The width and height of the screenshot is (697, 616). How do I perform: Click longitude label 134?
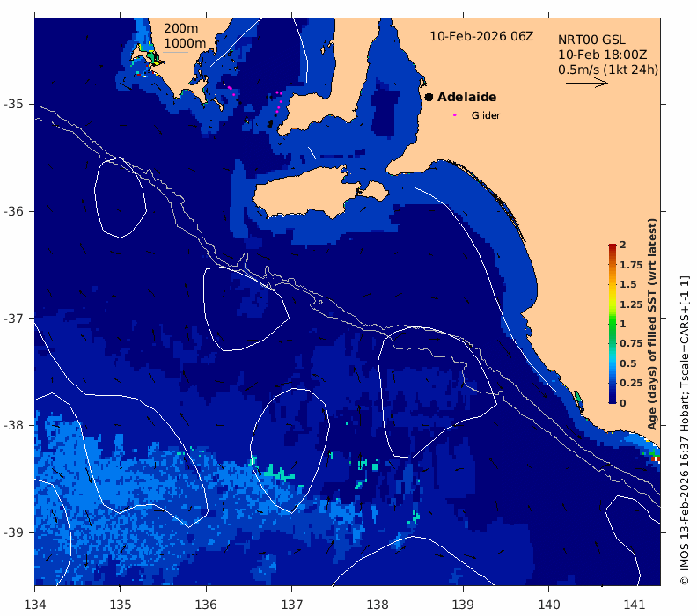34,605
